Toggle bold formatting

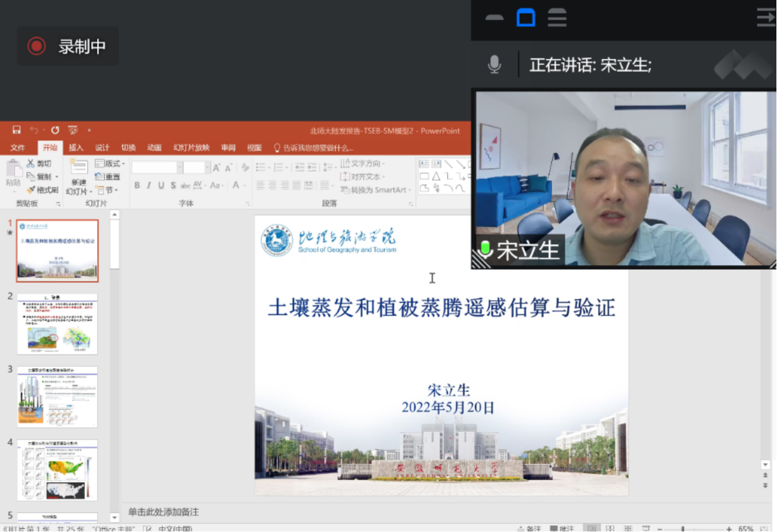(x=137, y=185)
